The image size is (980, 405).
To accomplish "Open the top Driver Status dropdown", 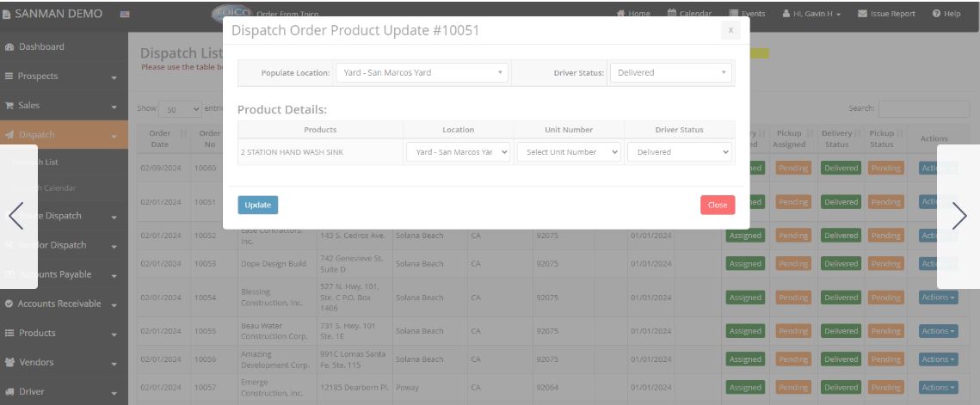I will point(672,73).
